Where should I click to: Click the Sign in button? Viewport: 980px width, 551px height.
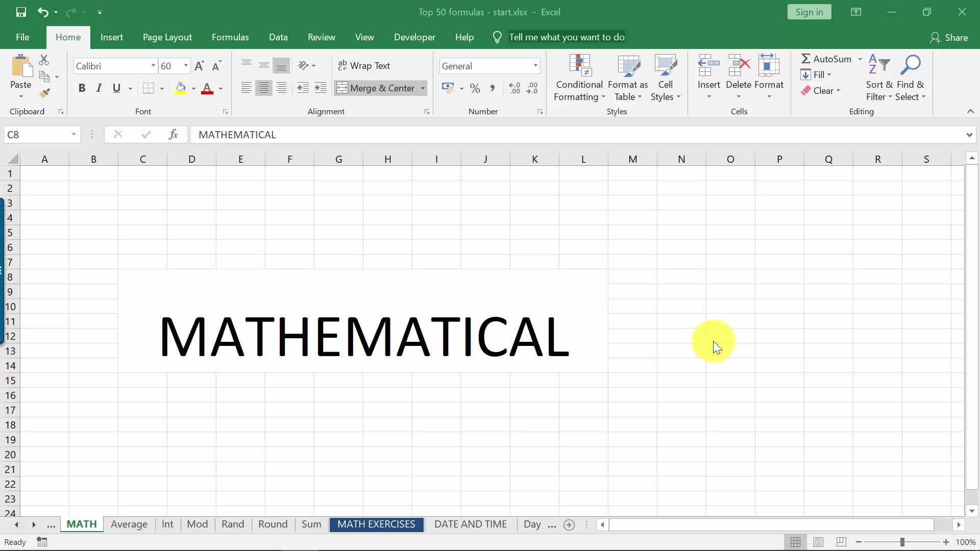pyautogui.click(x=808, y=12)
